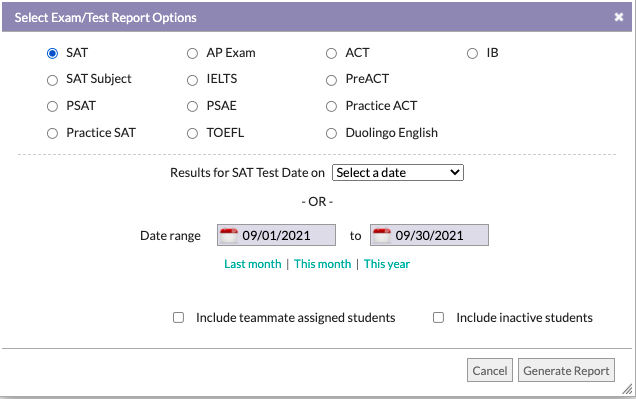Click the Generate Report button
This screenshot has width=636, height=399.
point(566,370)
